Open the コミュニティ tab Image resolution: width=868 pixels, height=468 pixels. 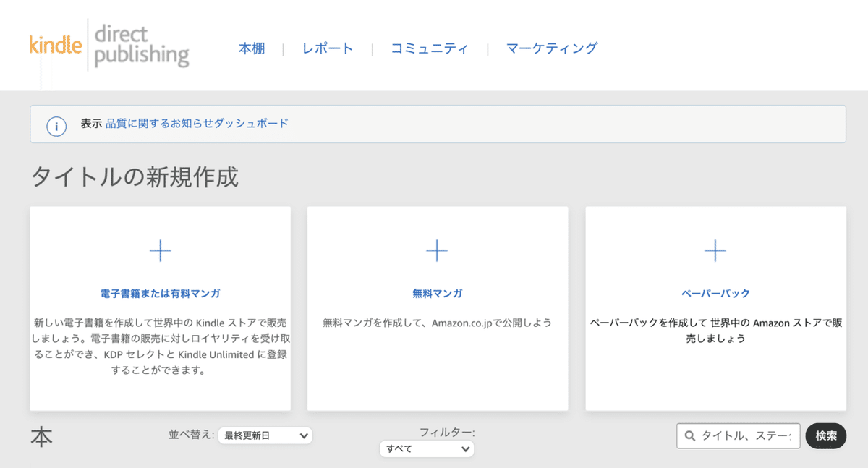(x=430, y=48)
